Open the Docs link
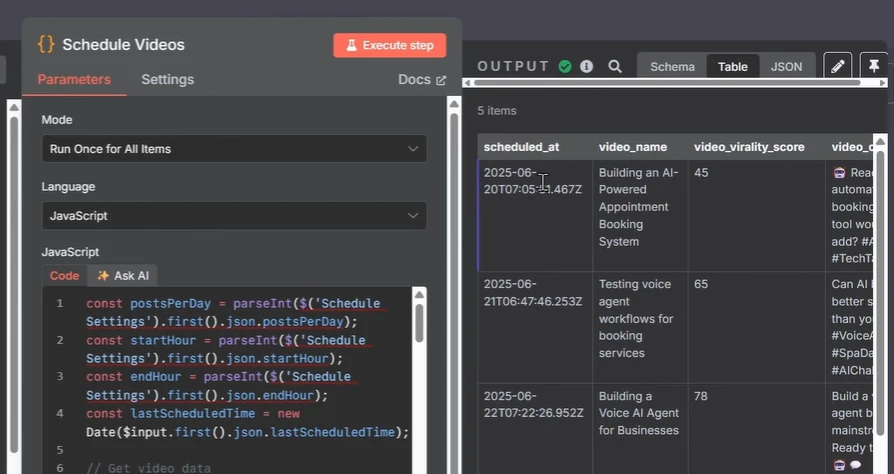The image size is (894, 474). [x=422, y=80]
